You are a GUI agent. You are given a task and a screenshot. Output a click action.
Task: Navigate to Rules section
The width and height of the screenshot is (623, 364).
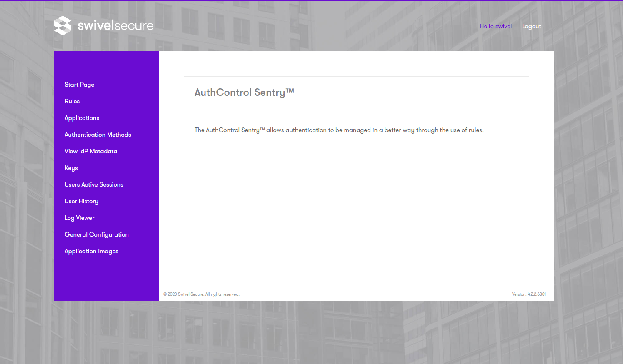point(72,101)
